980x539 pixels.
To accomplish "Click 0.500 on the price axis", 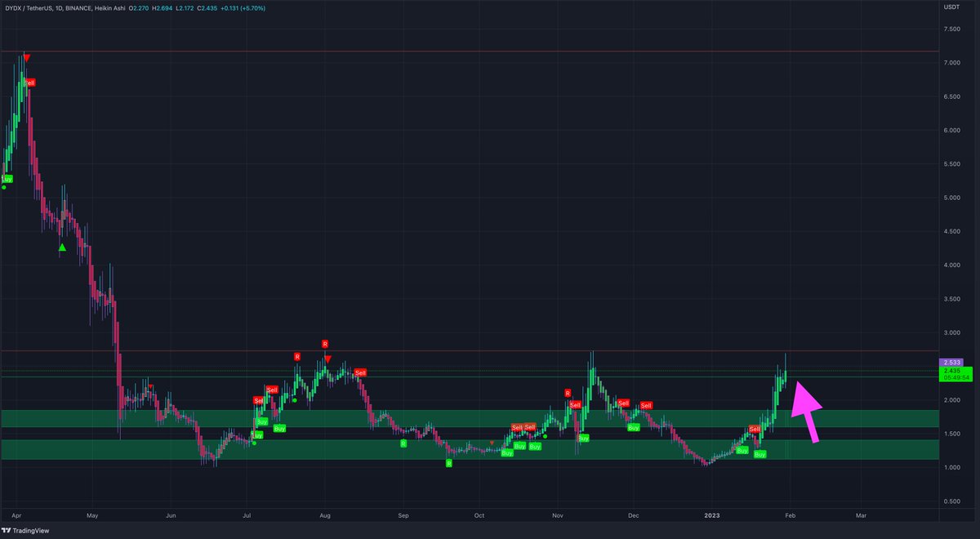I will (x=953, y=501).
